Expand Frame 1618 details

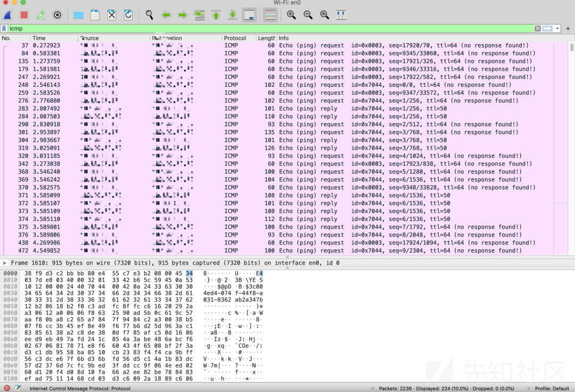(x=5, y=263)
